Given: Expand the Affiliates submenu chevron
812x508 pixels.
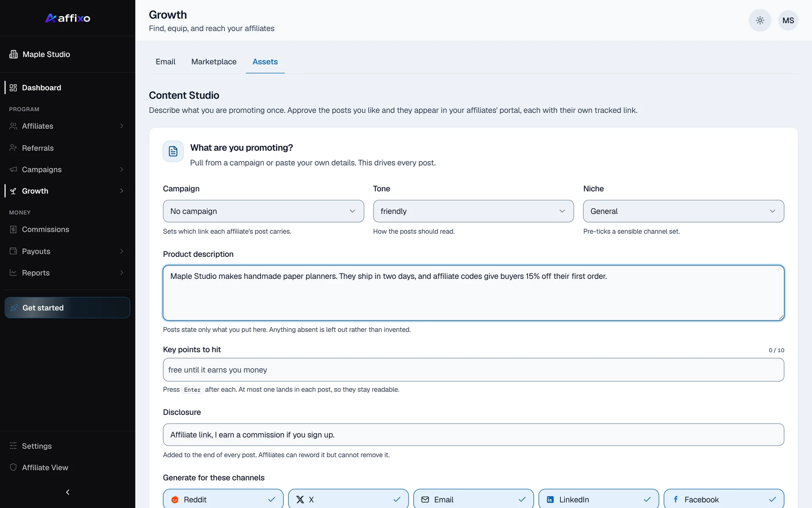Looking at the screenshot, I should [x=122, y=126].
